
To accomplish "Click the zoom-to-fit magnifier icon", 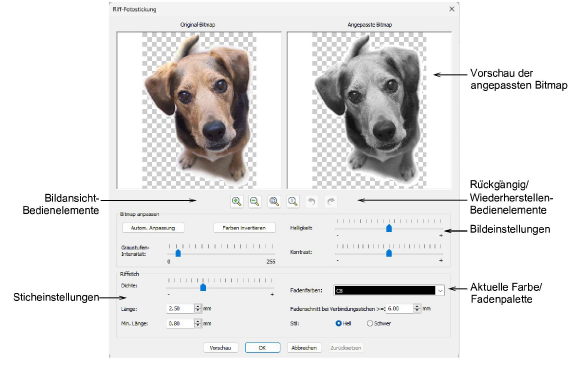I will point(274,201).
